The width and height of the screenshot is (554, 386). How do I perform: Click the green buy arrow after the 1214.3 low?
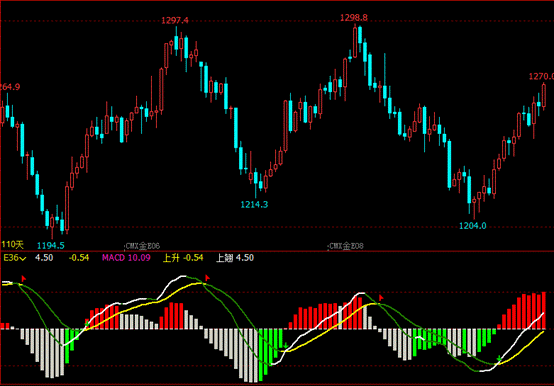tap(285, 345)
